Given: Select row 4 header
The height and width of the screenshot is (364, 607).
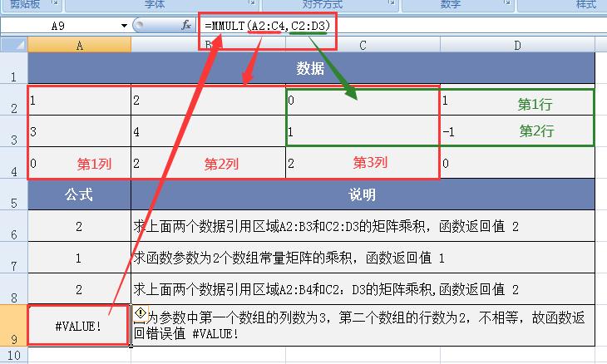Looking at the screenshot, I should [13, 163].
